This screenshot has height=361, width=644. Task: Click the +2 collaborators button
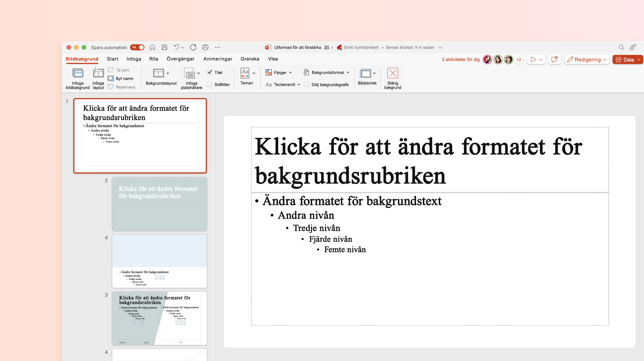coord(519,60)
